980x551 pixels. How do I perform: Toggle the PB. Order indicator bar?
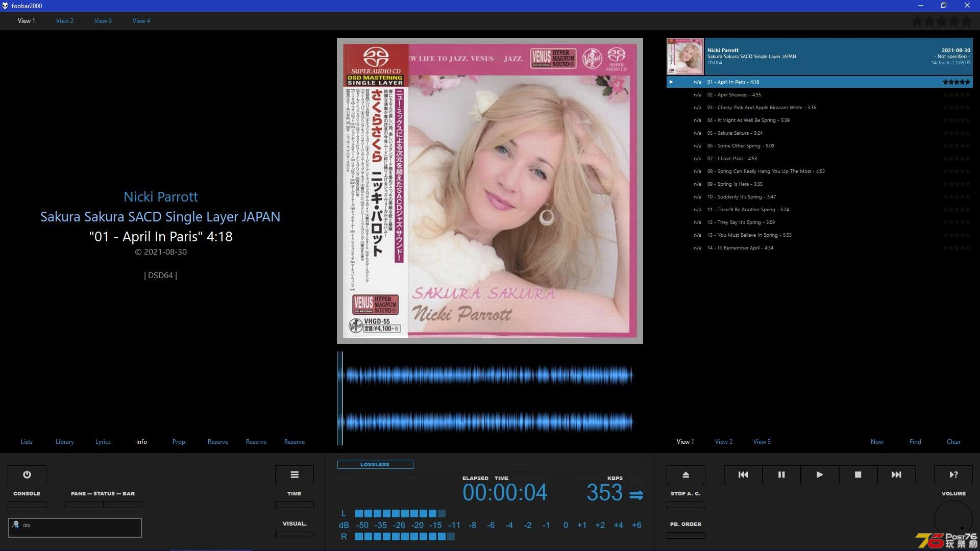pos(686,535)
